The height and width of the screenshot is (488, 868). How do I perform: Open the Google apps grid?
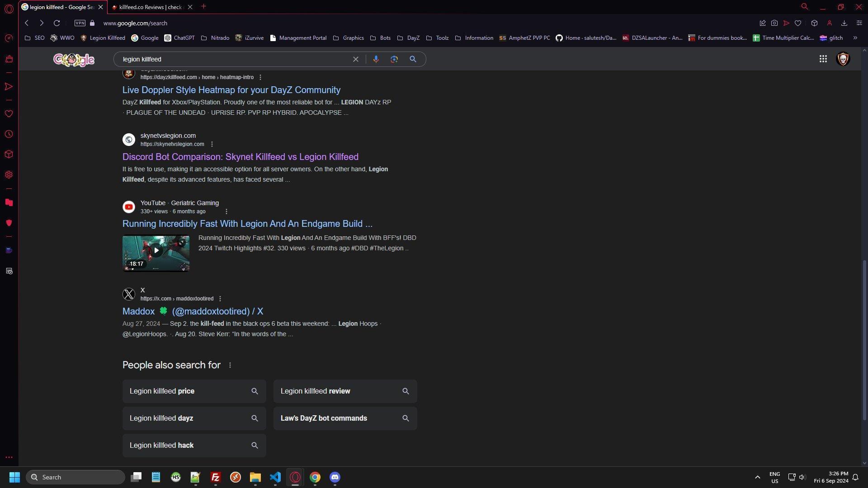(823, 59)
